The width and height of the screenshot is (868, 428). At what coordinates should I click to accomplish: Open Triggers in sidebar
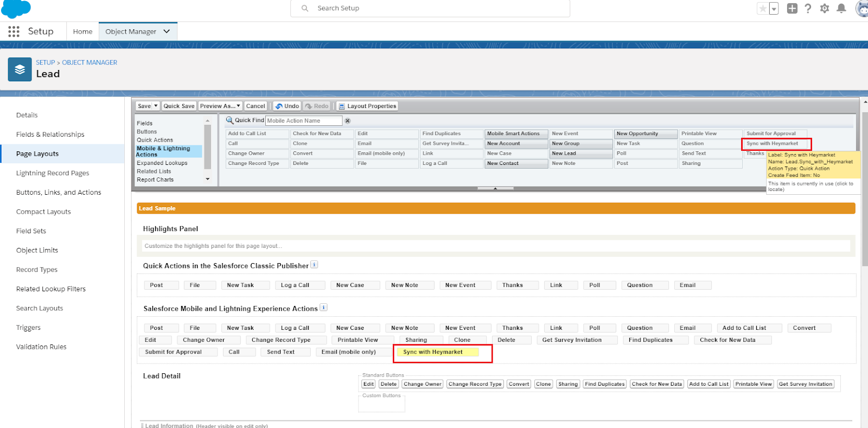pos(28,328)
